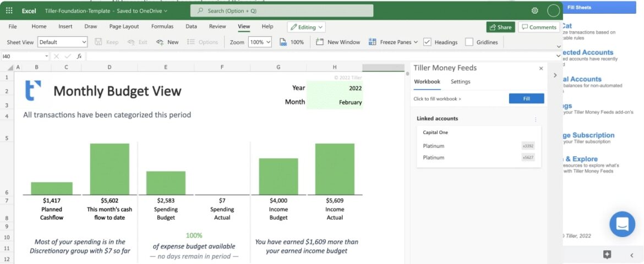Click in the Search box

point(282,10)
